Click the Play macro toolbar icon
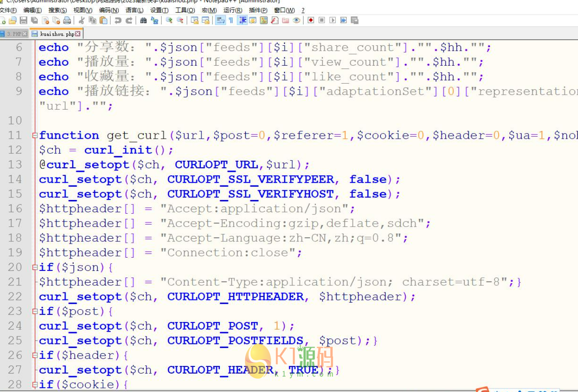 click(x=333, y=20)
